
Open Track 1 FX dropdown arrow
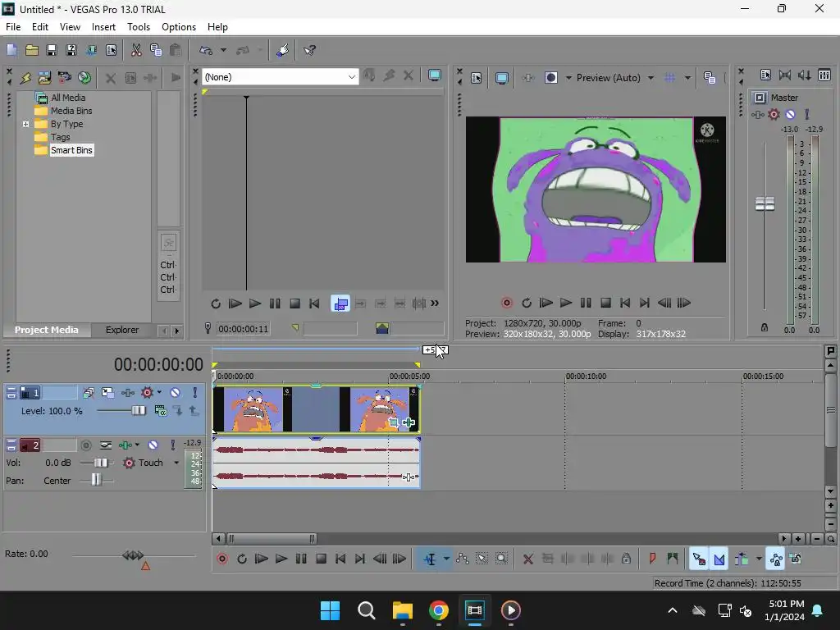tap(159, 393)
